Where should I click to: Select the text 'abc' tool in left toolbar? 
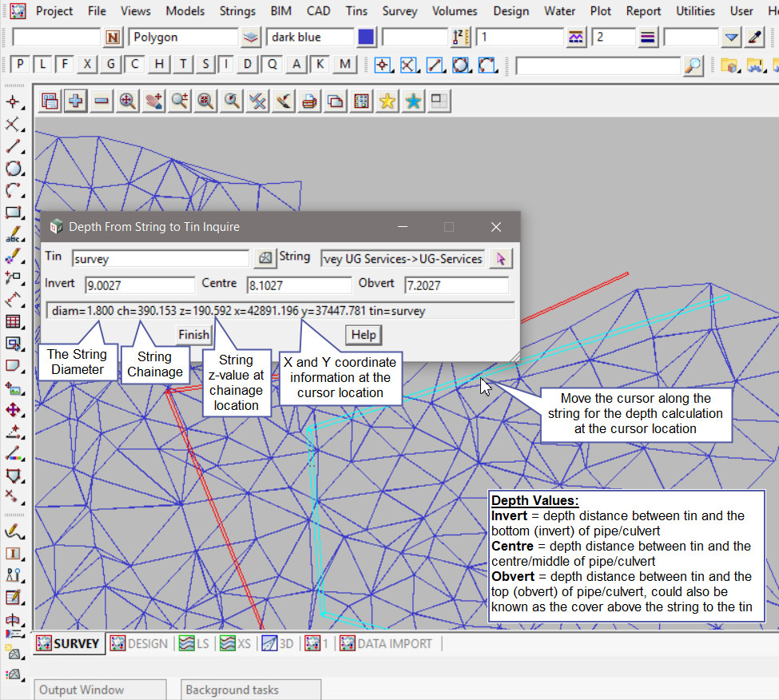point(13,235)
